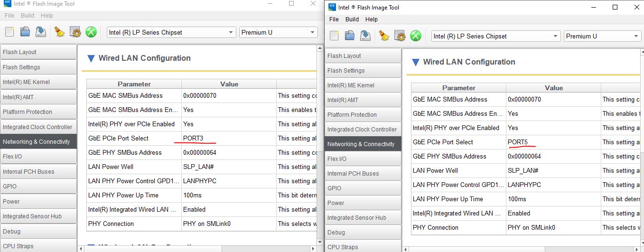Select Flash Settings tab in left window
The image size is (644, 252).
(38, 67)
